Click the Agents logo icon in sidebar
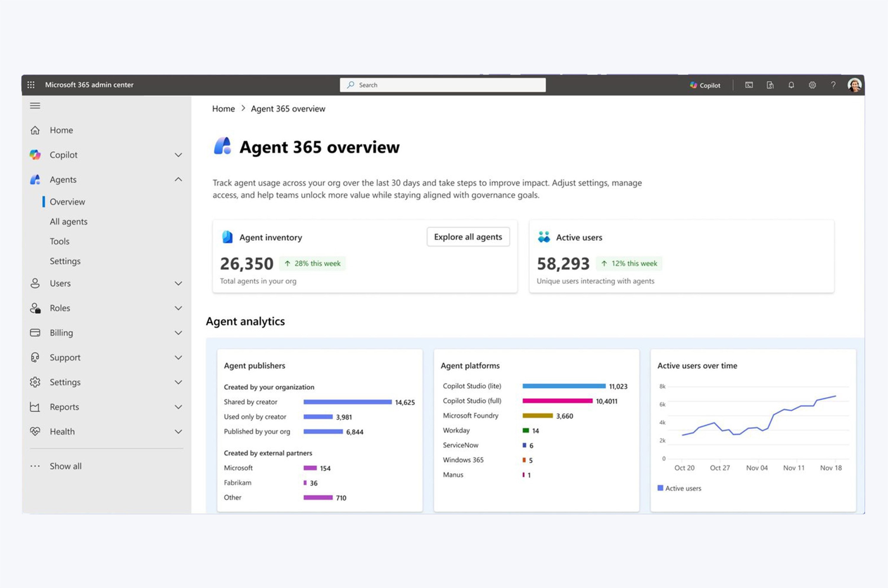The width and height of the screenshot is (888, 588). click(x=35, y=180)
